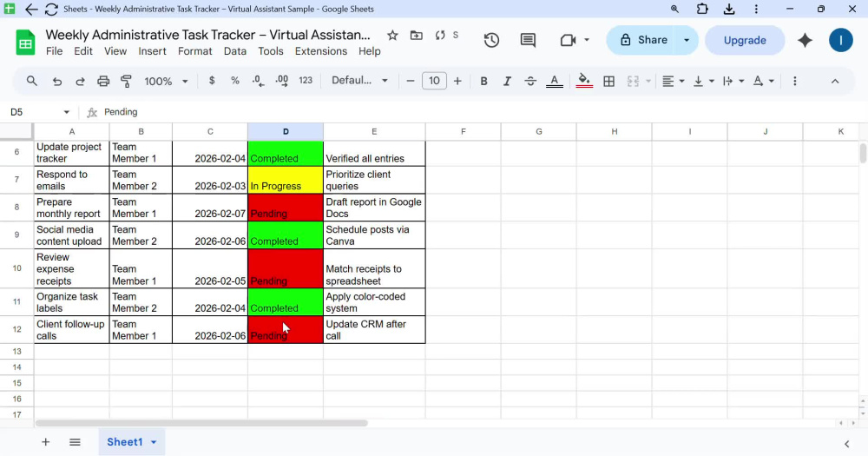The height and width of the screenshot is (456, 868).
Task: Toggle bold formatting
Action: pos(483,81)
